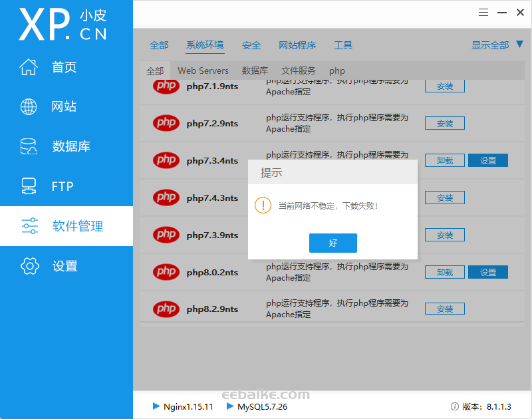
Task: Click the php7.1.9nts logo icon
Action: point(166,86)
